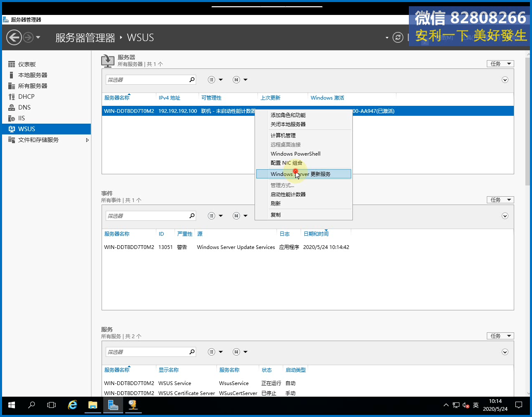Click the Refresh icon in header
The width and height of the screenshot is (532, 417).
tap(398, 38)
